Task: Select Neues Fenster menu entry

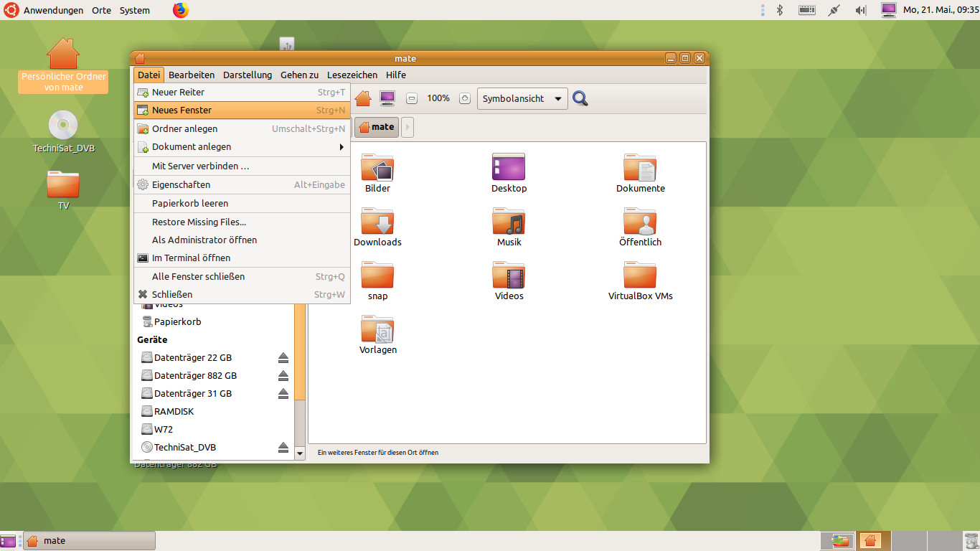Action: tap(242, 110)
